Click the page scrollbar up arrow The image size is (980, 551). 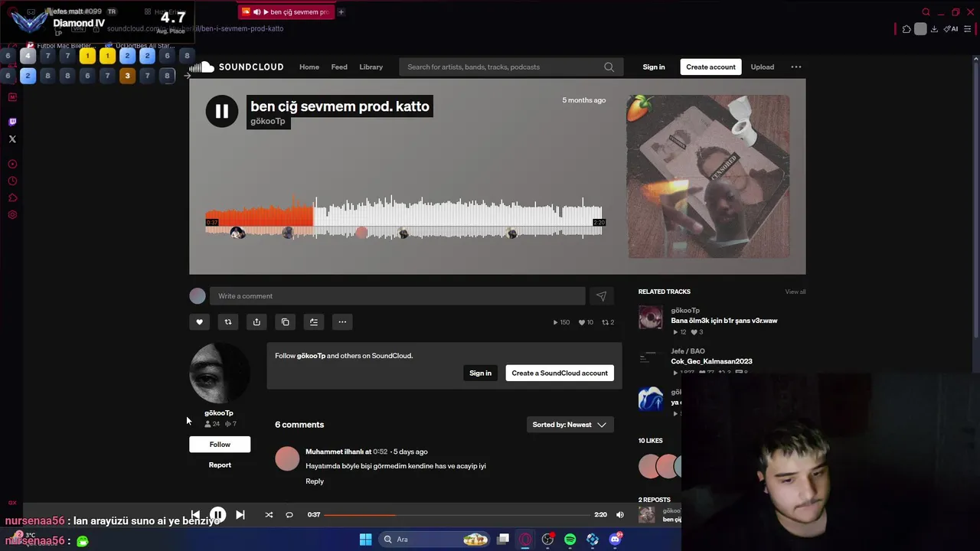975,60
